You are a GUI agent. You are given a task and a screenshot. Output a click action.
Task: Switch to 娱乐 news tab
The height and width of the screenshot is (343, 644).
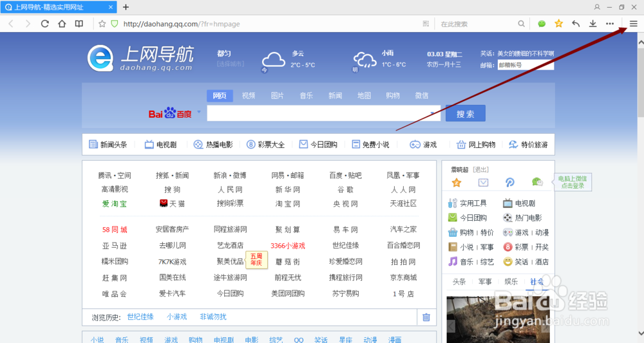click(x=511, y=282)
